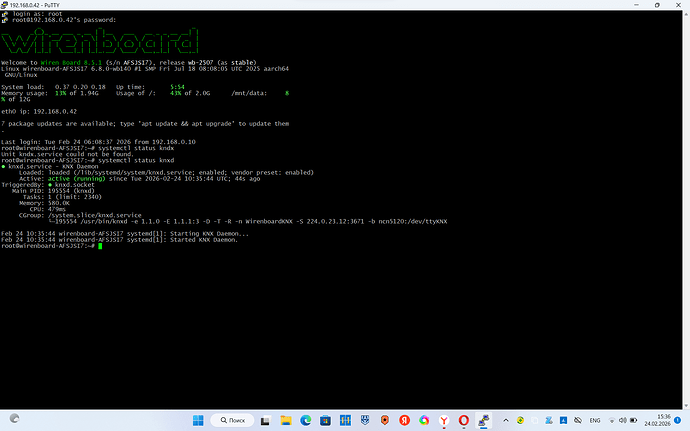Open the Windows Start menu
Viewport: 690px width, 431px height.
tap(198, 420)
